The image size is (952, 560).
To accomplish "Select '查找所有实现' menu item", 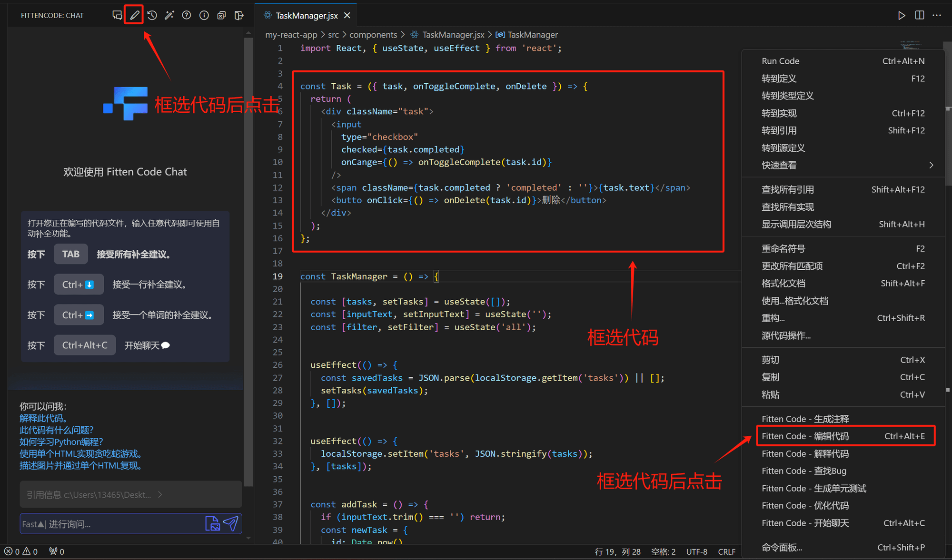I will pos(843,207).
